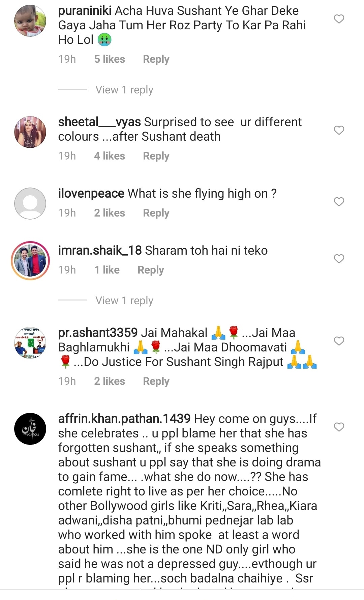Open sheetal___vyas profile avatar

[30, 132]
